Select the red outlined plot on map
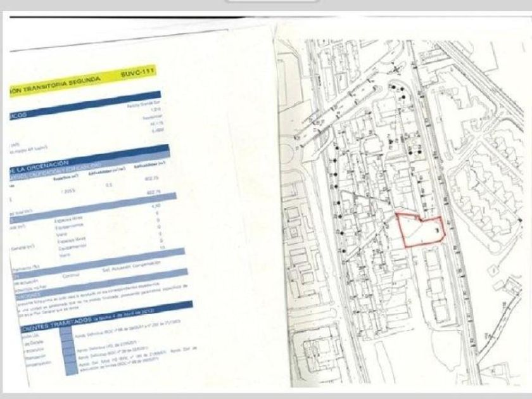The height and width of the screenshot is (399, 532). click(x=421, y=229)
